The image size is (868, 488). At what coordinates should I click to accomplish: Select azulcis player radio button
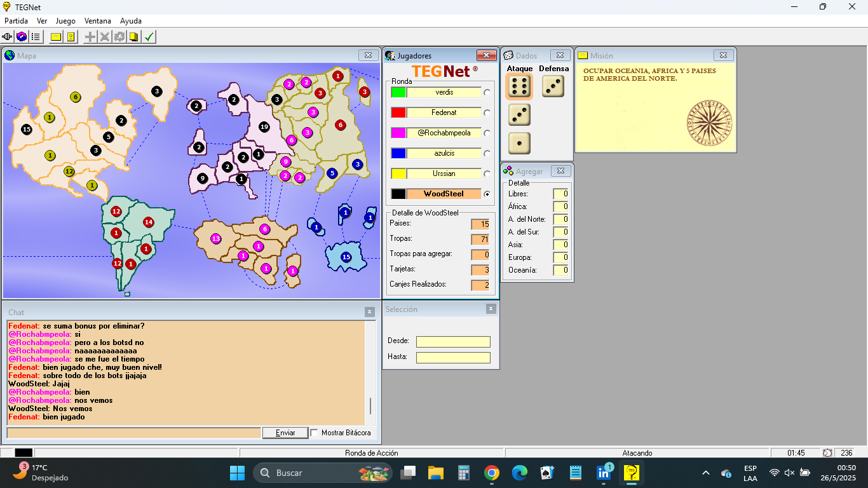487,153
